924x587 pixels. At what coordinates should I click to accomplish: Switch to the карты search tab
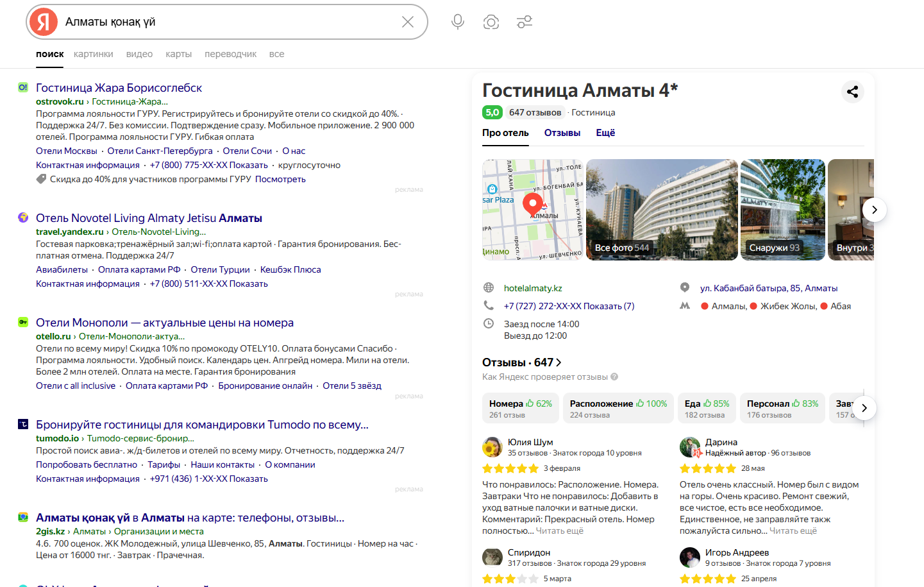(x=179, y=54)
